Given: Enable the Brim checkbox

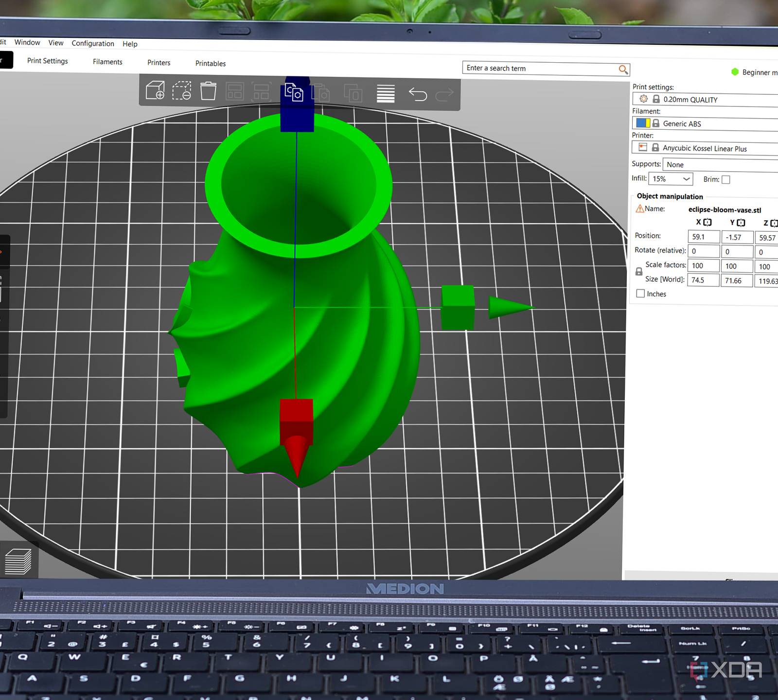Looking at the screenshot, I should click(x=726, y=180).
